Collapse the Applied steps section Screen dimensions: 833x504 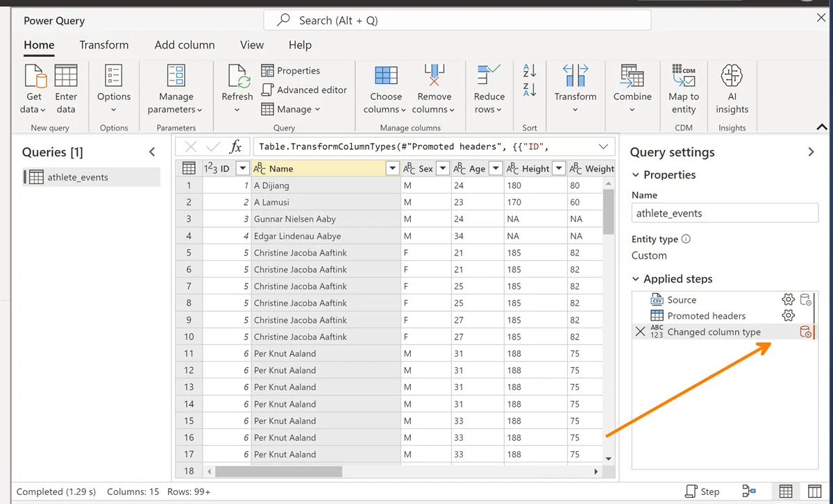click(637, 279)
